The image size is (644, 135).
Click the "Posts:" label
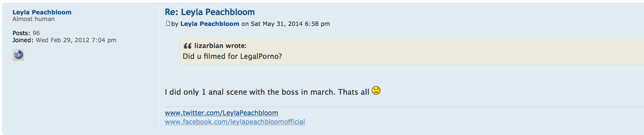[x=21, y=33]
